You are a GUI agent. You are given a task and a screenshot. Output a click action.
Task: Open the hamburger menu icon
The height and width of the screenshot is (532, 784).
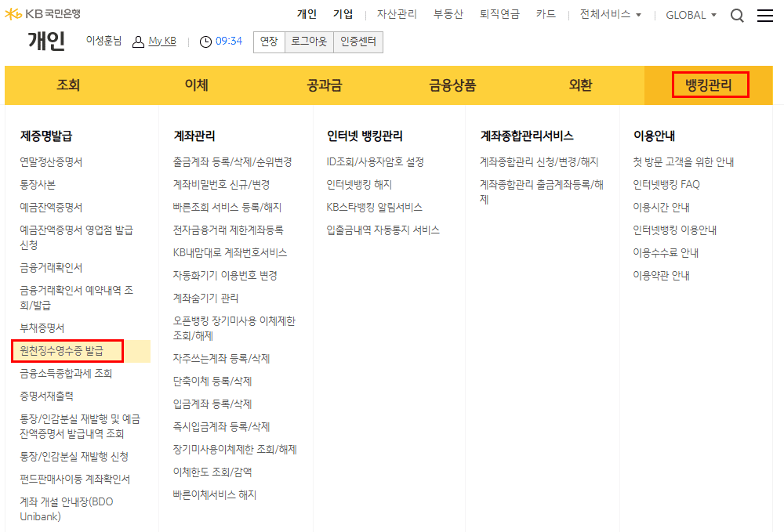[765, 14]
